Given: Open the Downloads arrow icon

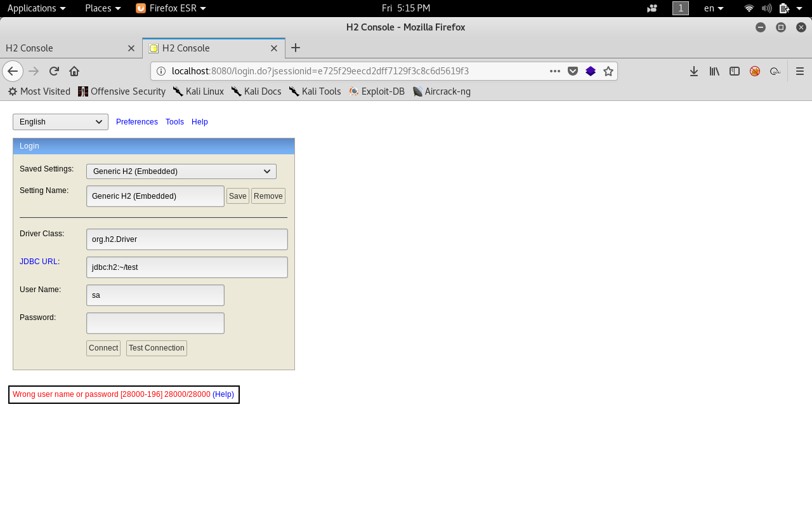Looking at the screenshot, I should click(694, 71).
